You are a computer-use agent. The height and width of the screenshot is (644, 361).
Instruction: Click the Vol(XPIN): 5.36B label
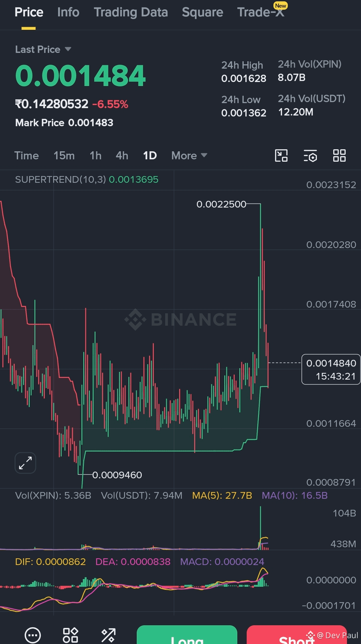(53, 495)
